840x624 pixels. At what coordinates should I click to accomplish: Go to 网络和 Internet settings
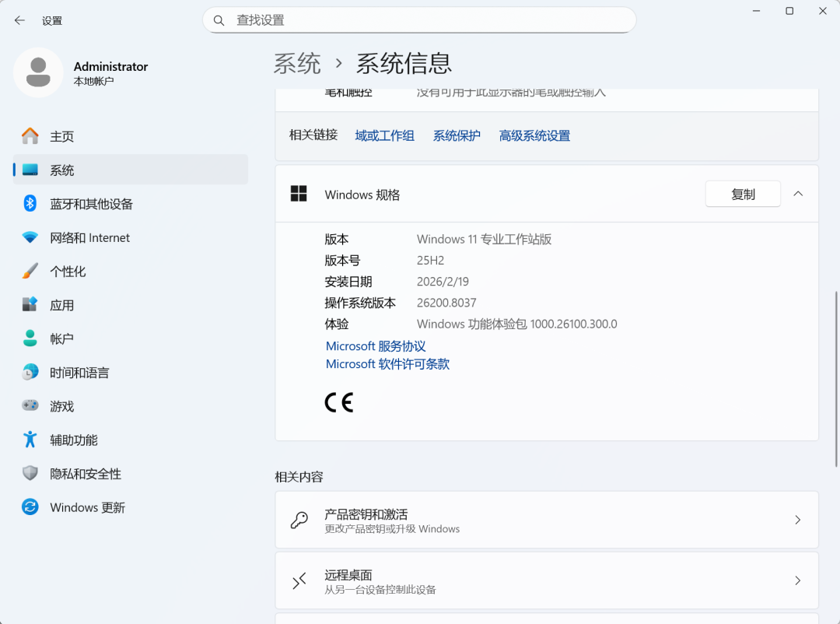[130, 237]
